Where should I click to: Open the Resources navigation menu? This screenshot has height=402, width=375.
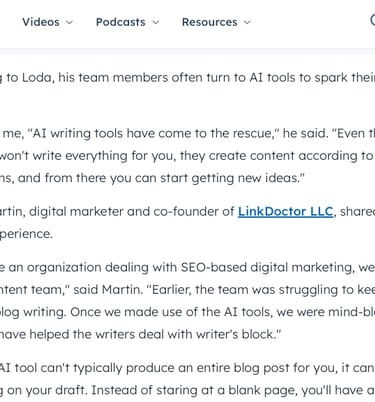pyautogui.click(x=210, y=22)
